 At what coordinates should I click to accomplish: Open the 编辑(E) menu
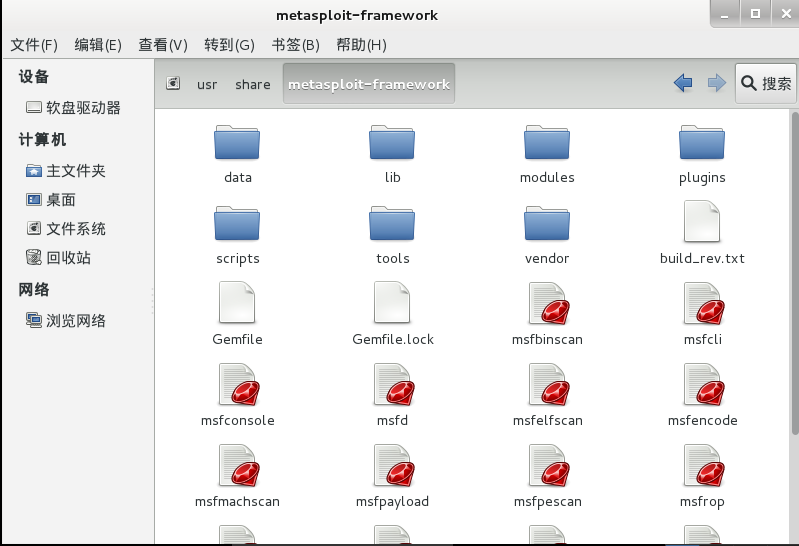point(98,45)
